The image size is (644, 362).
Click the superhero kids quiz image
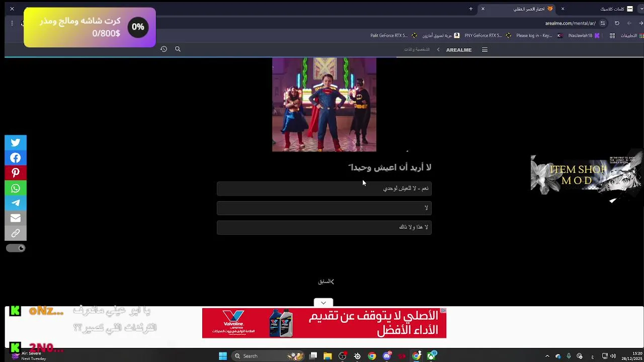[x=324, y=105]
